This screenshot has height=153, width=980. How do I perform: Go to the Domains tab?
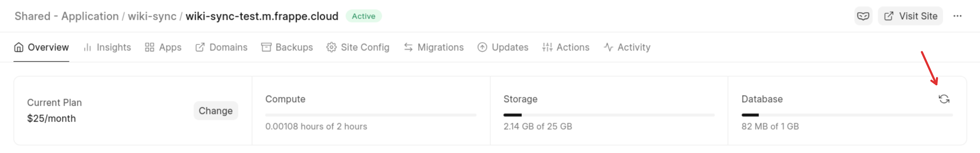(x=222, y=47)
